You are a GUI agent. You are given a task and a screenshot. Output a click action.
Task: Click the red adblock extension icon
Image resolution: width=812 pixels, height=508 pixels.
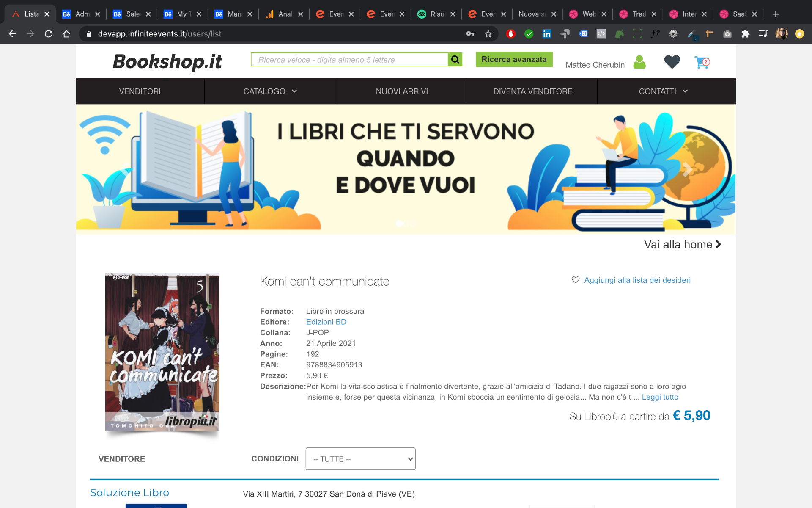(511, 34)
